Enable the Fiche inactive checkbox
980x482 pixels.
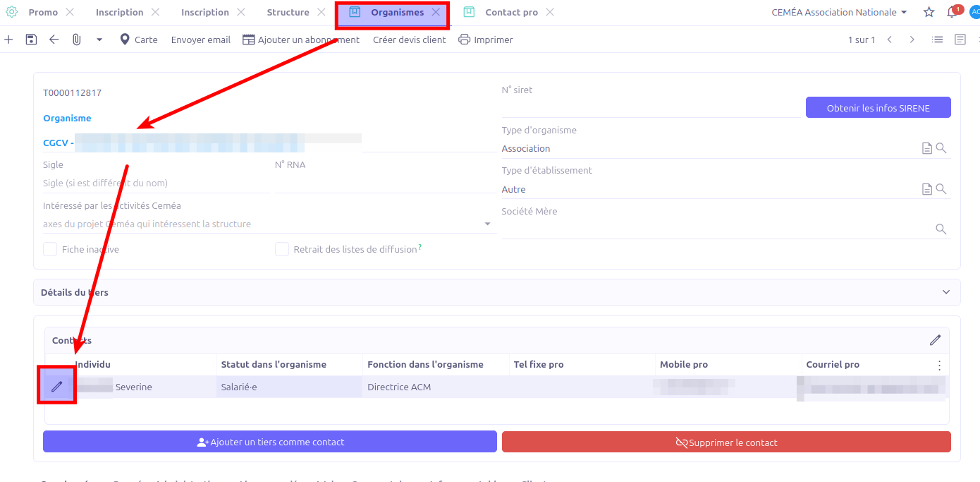(50, 249)
